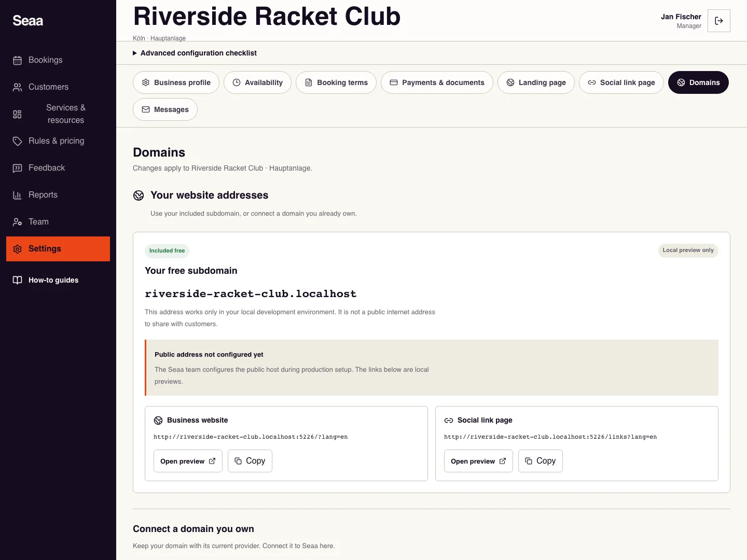The image size is (747, 560).
Task: Copy the Social link page URL
Action: (541, 461)
